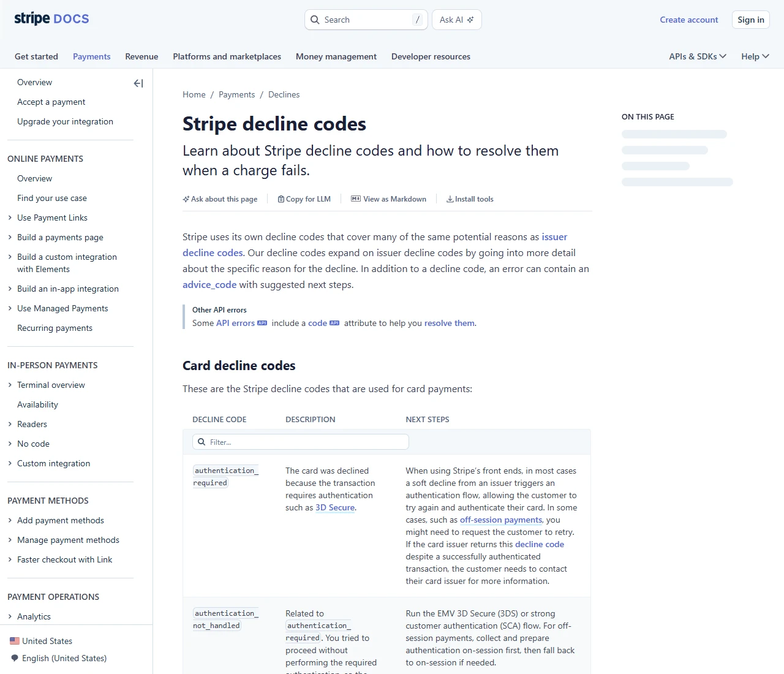Follow the resolve them link
Image resolution: width=784 pixels, height=674 pixels.
pos(450,323)
